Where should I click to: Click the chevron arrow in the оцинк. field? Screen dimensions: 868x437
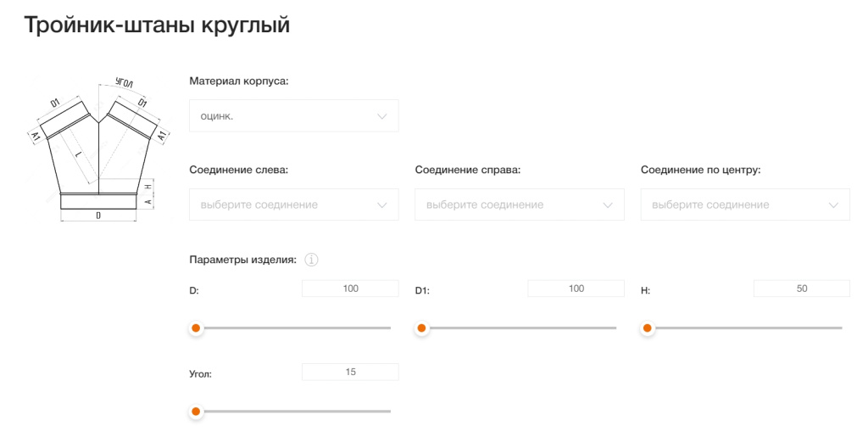coord(381,116)
